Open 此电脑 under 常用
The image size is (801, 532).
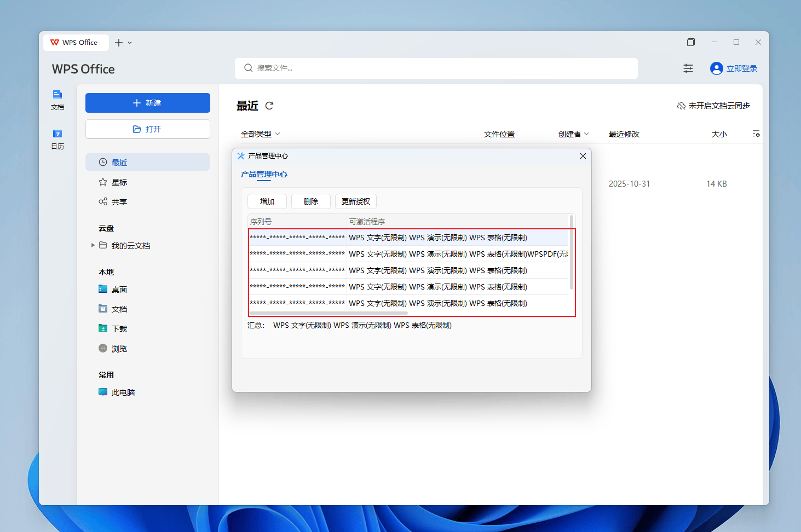pos(122,392)
